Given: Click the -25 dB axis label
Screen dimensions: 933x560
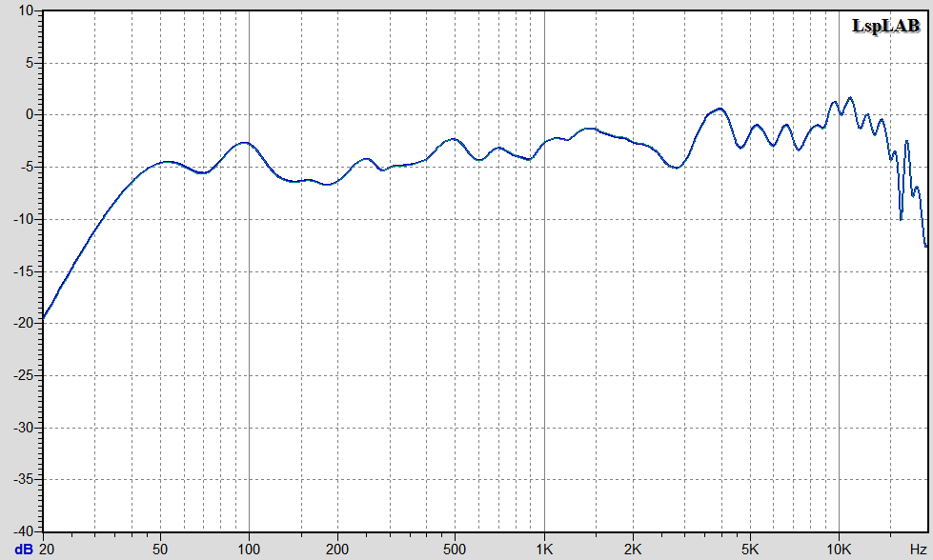Looking at the screenshot, I should click(x=24, y=375).
